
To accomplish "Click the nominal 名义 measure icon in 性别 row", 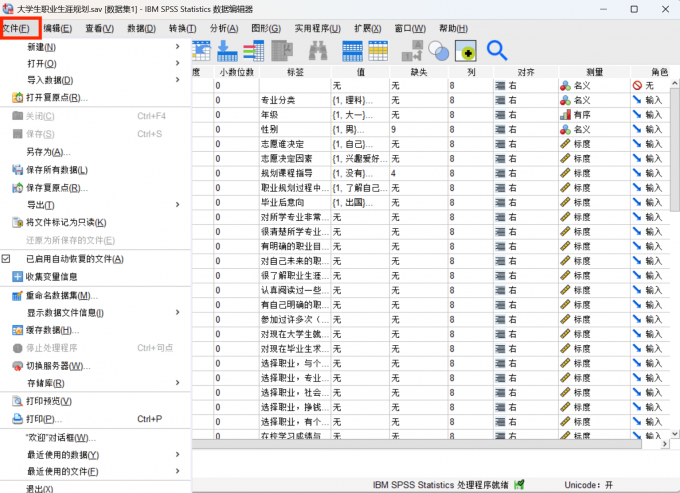I will pyautogui.click(x=565, y=129).
